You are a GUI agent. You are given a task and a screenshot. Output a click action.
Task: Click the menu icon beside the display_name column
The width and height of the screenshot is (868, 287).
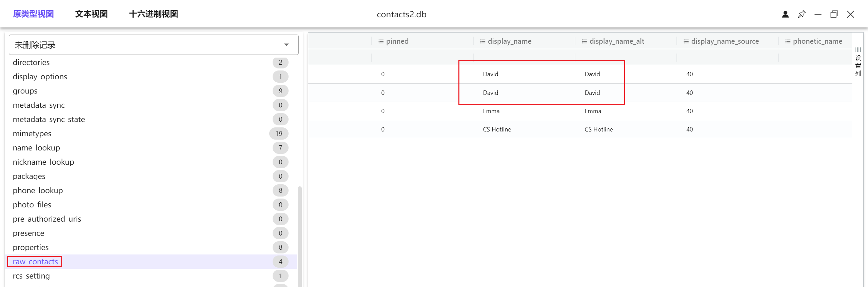[482, 41]
